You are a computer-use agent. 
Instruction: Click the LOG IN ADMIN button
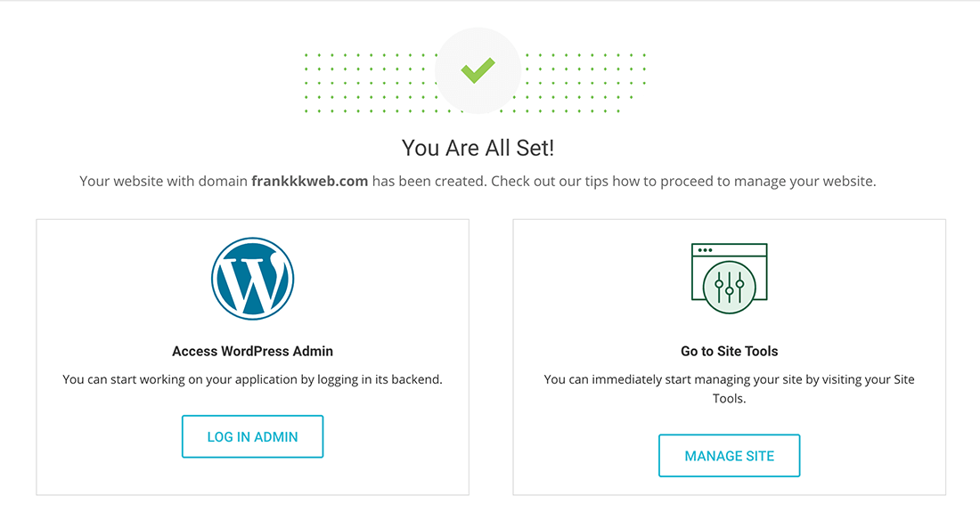[x=252, y=437]
